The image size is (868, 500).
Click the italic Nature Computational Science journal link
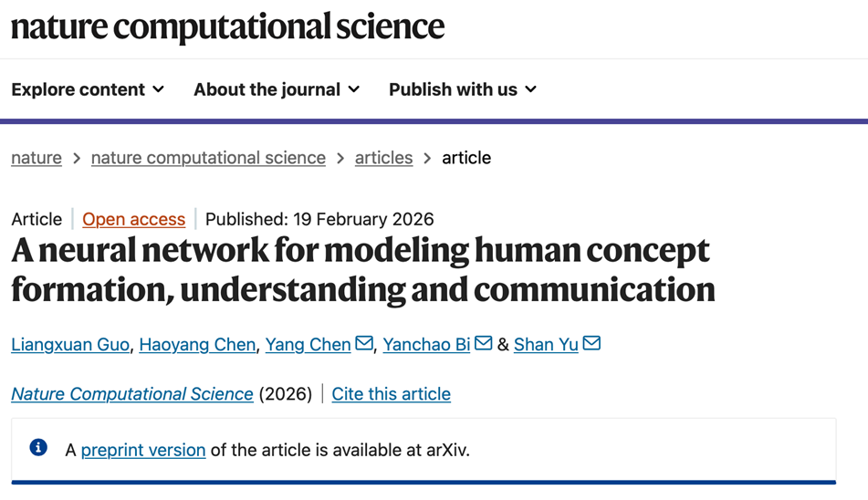pos(132,394)
